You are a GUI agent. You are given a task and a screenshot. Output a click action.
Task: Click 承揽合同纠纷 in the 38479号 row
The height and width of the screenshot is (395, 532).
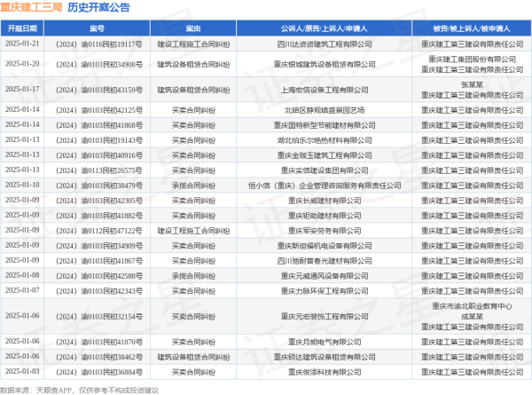(193, 186)
